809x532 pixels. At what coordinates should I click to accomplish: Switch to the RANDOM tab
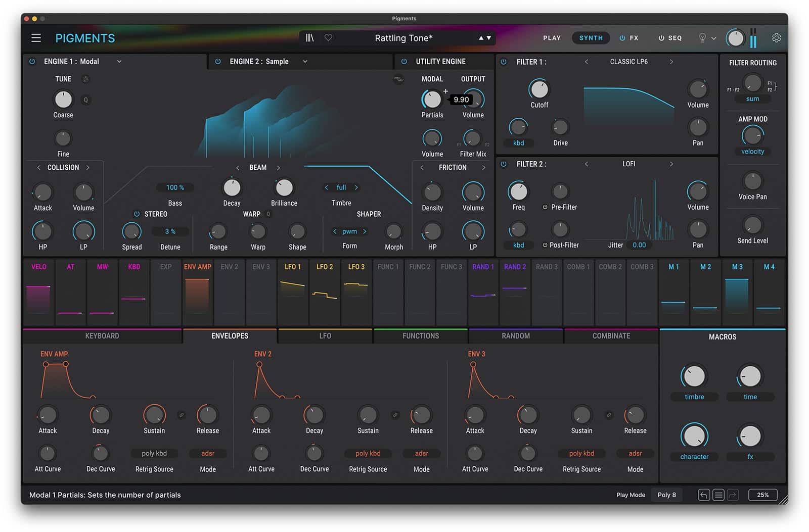[516, 336]
